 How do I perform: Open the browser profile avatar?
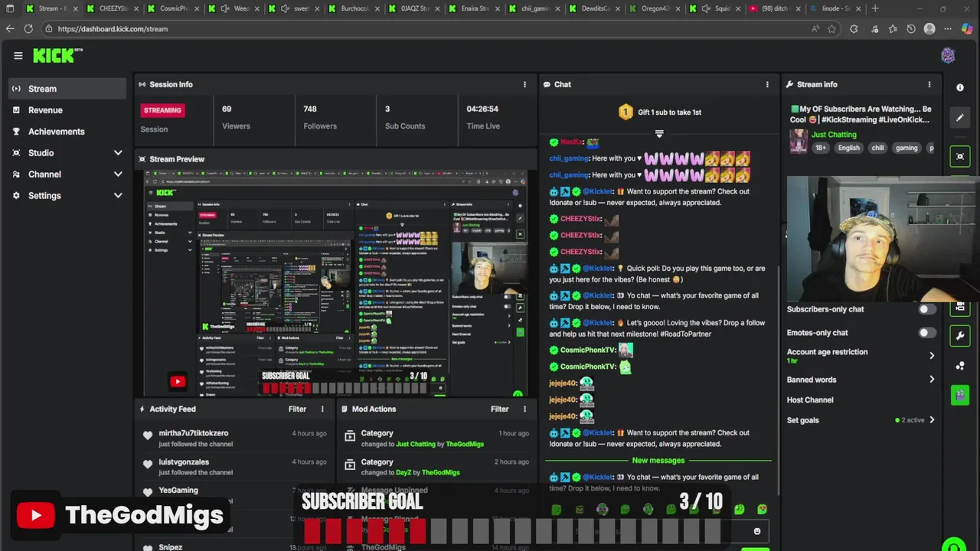click(929, 28)
